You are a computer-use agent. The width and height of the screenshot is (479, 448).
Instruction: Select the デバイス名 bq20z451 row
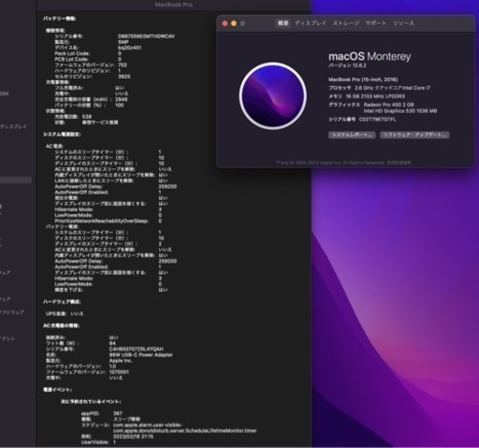click(x=98, y=48)
